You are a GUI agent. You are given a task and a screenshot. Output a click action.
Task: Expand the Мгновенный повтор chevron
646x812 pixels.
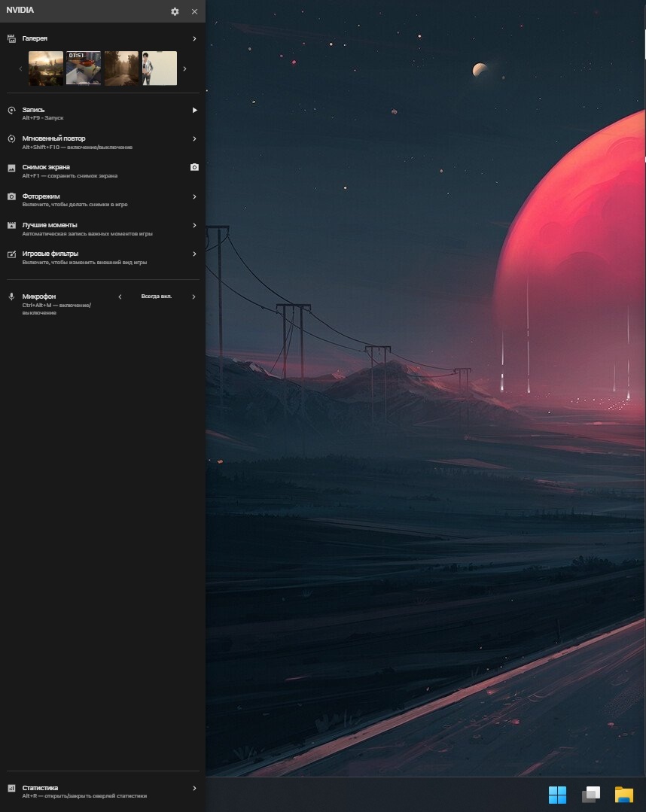point(194,138)
